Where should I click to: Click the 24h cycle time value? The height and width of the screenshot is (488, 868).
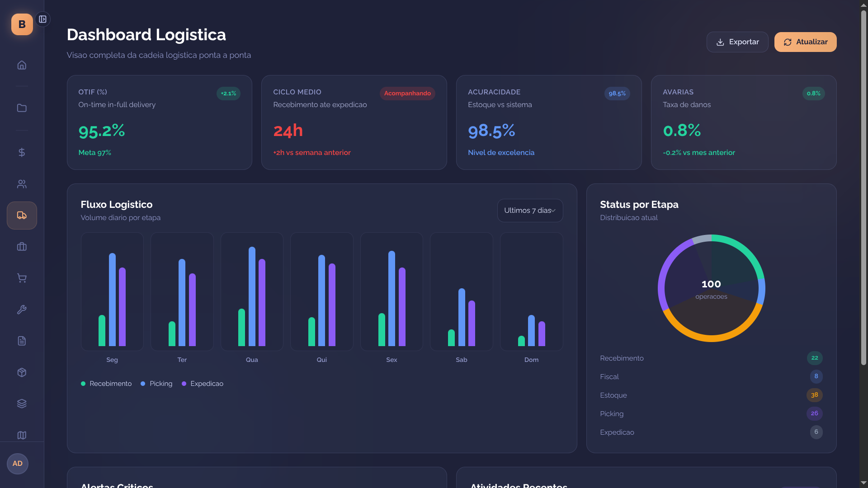click(288, 131)
